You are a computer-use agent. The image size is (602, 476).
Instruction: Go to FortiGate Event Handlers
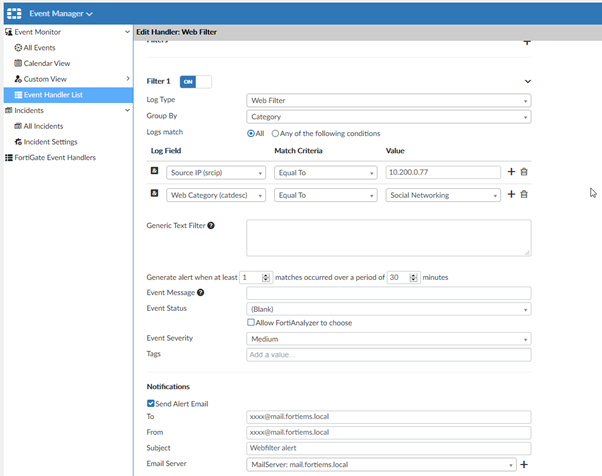58,157
